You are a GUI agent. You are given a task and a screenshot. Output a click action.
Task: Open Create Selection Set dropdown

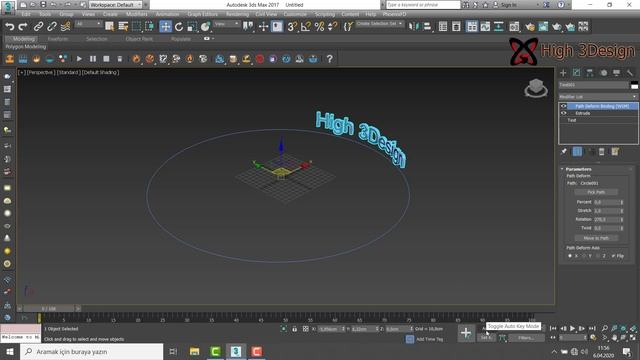(380, 24)
